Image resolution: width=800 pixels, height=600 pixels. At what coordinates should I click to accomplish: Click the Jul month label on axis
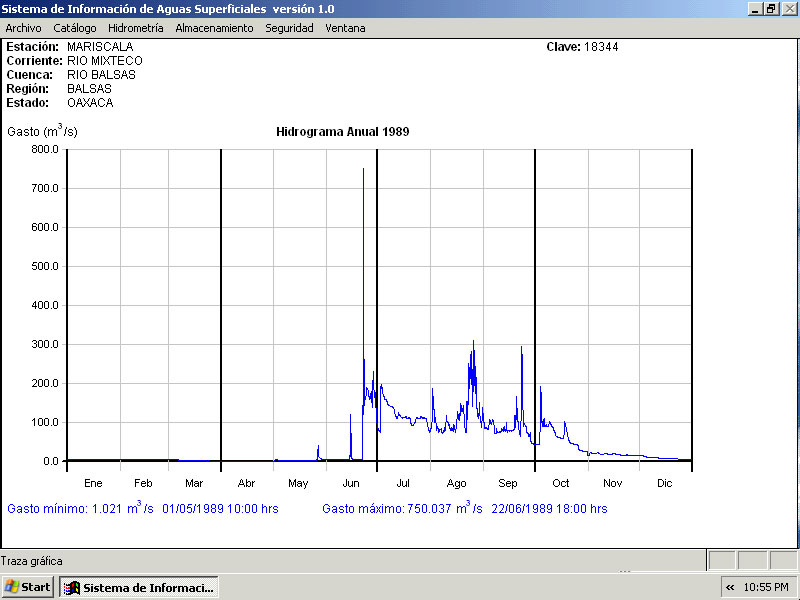pyautogui.click(x=403, y=483)
